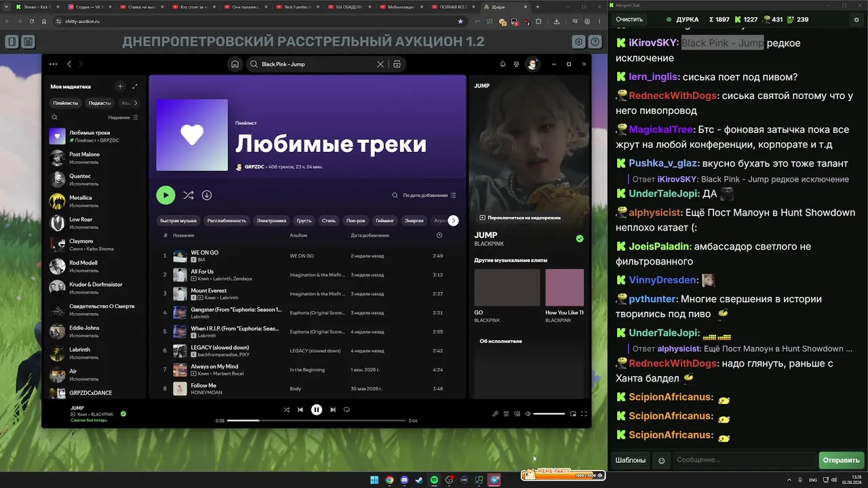Open 'Kruder & Dorfmeister' in library
Viewport: 868px width, 488px height.
pyautogui.click(x=95, y=288)
